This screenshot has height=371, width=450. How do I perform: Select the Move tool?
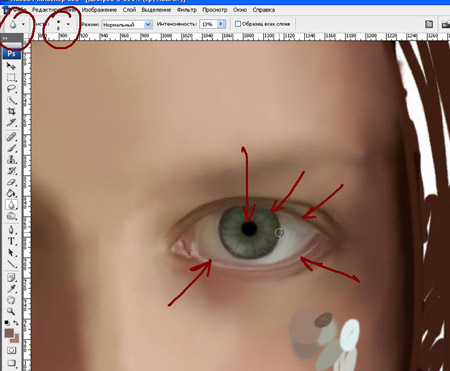pyautogui.click(x=11, y=66)
